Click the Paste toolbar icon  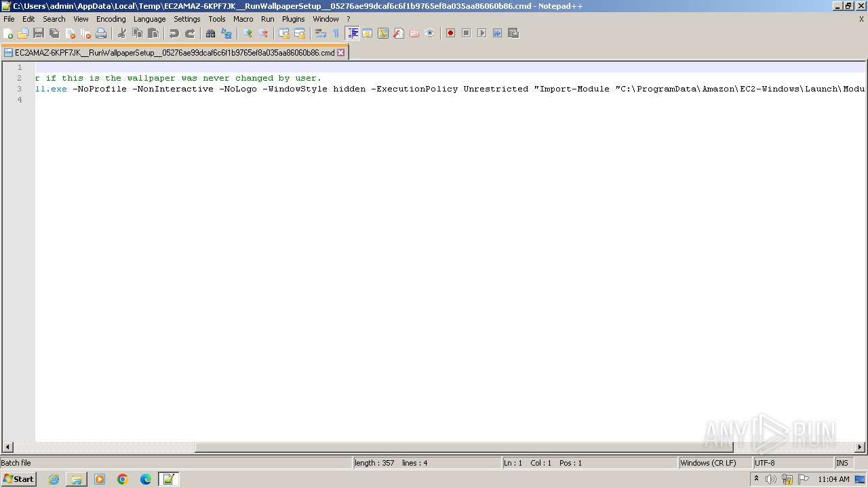[153, 33]
